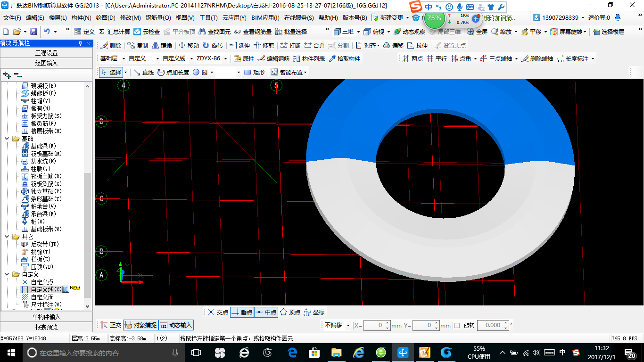Viewport: 644px width, 362px height.
Task: Click 动态观察 orbit view tool
Action: (409, 32)
